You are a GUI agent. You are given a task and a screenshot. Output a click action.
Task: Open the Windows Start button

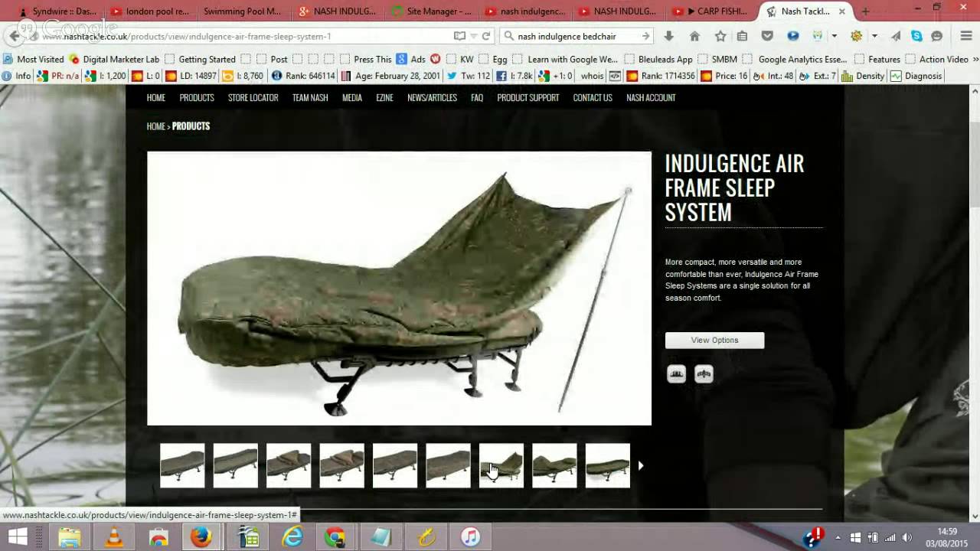(18, 537)
